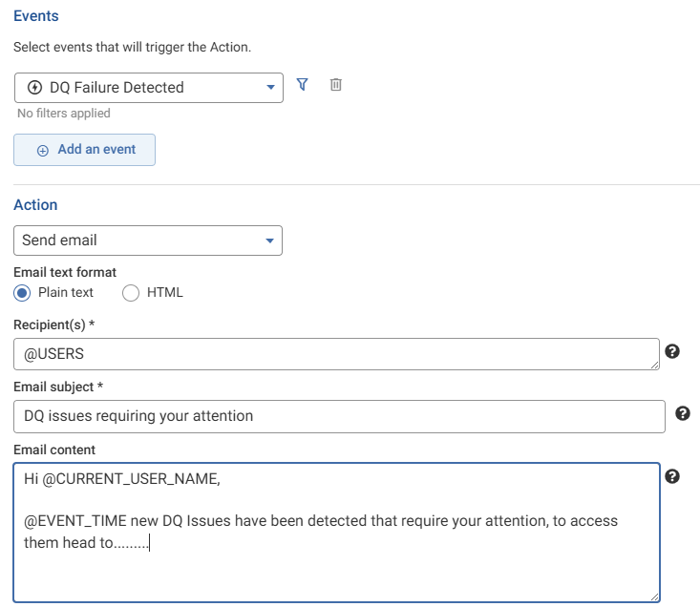
Task: Click the Email content resize handle
Action: 654,597
